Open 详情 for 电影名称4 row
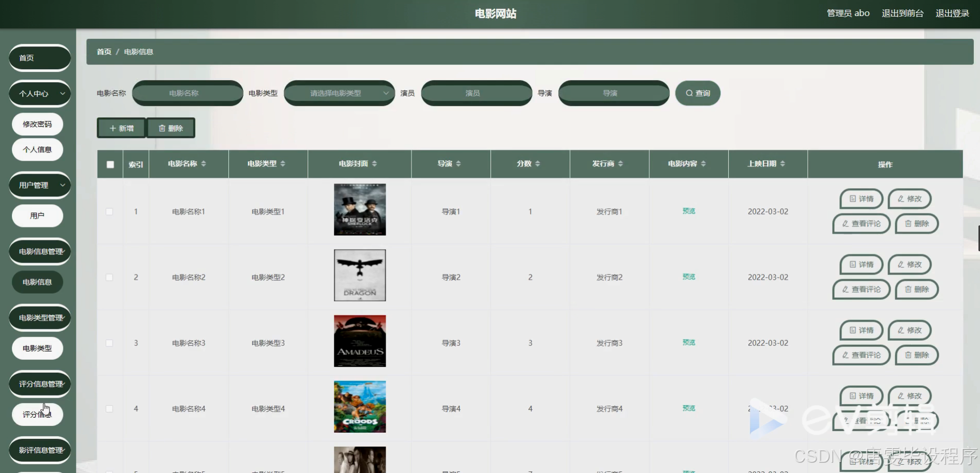 (861, 396)
